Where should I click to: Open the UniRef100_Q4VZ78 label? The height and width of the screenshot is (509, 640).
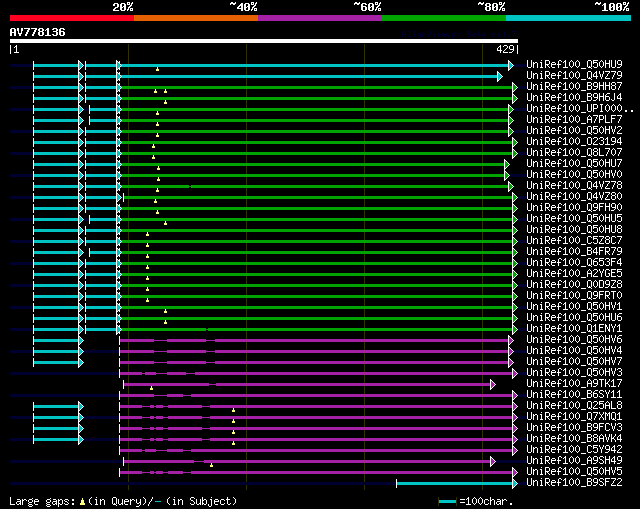pyautogui.click(x=574, y=185)
